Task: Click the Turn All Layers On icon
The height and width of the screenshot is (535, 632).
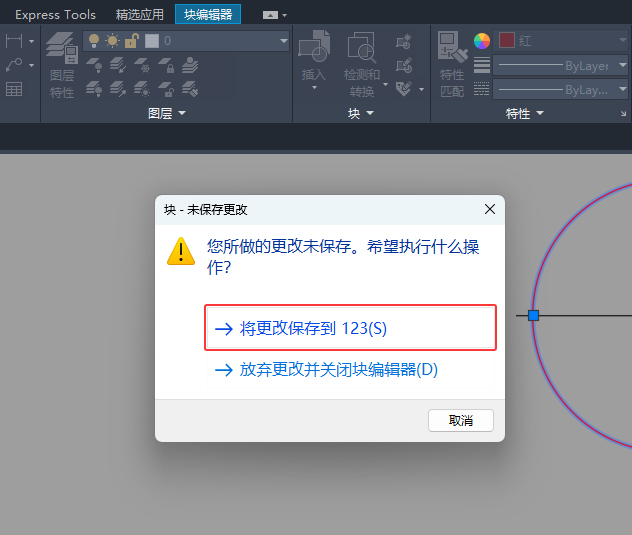Action: click(94, 89)
